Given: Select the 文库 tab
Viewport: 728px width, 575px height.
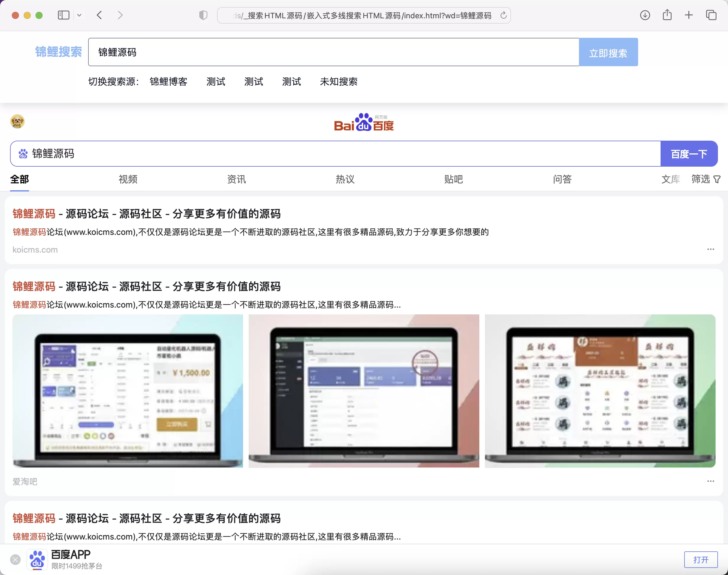Looking at the screenshot, I should 671,179.
